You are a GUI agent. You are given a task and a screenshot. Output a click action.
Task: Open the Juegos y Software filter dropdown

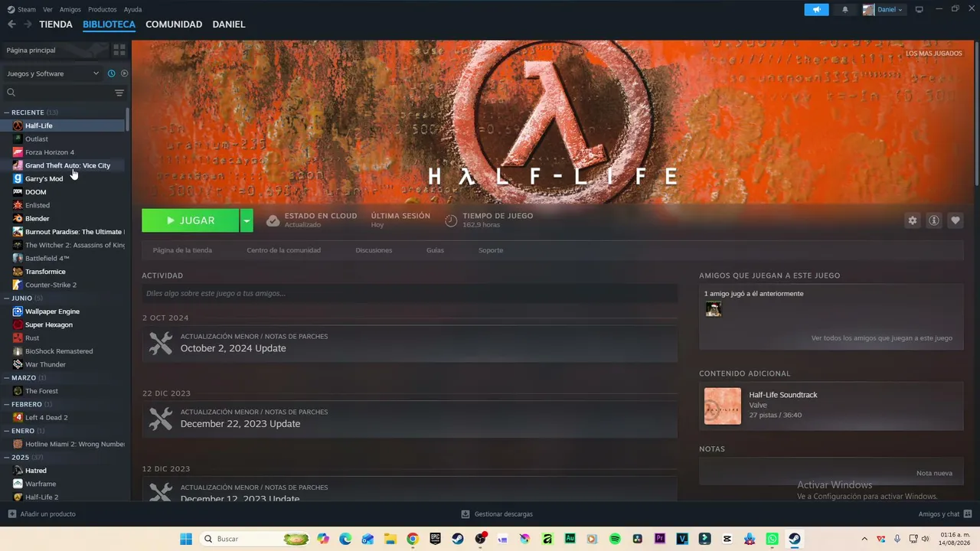(53, 73)
